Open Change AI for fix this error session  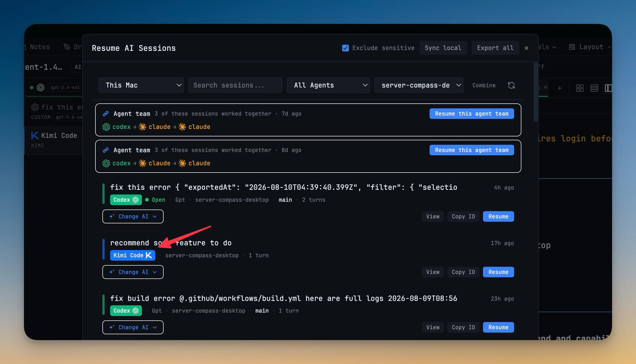pyautogui.click(x=133, y=216)
